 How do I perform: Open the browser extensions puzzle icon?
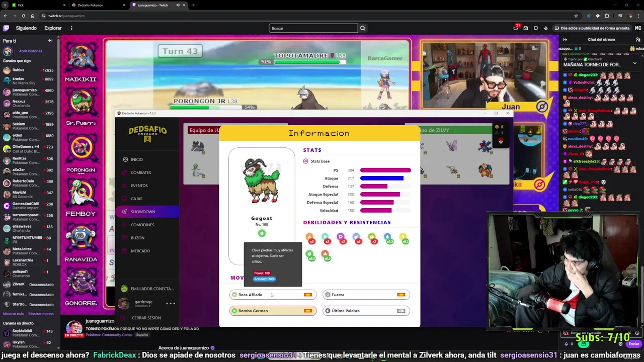point(607,16)
